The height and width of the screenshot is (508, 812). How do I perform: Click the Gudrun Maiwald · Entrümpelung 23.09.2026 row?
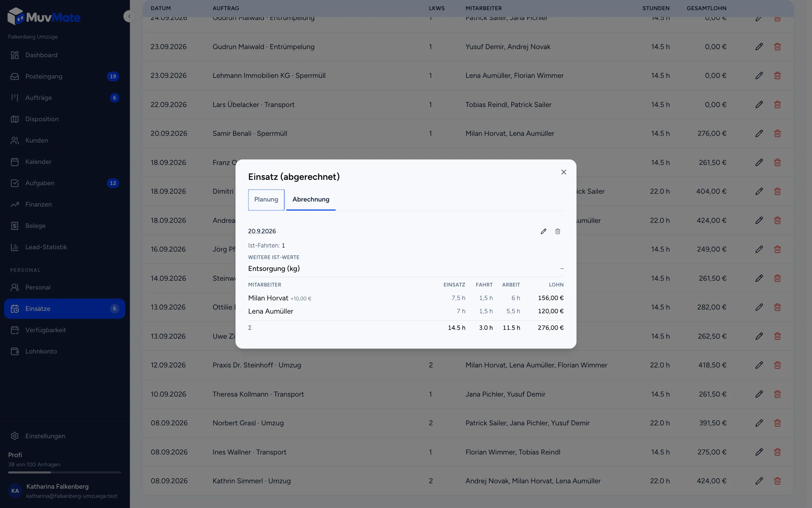pos(468,47)
